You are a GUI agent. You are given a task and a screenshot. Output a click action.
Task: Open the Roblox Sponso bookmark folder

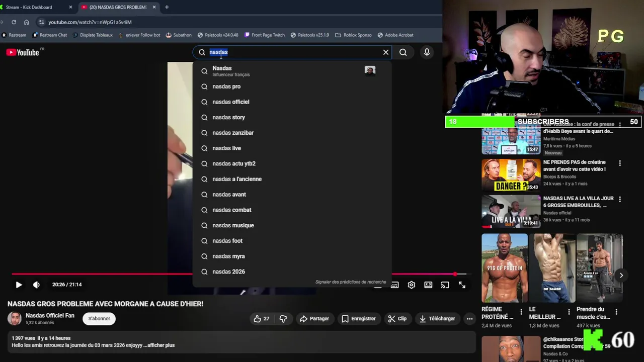[x=353, y=35]
